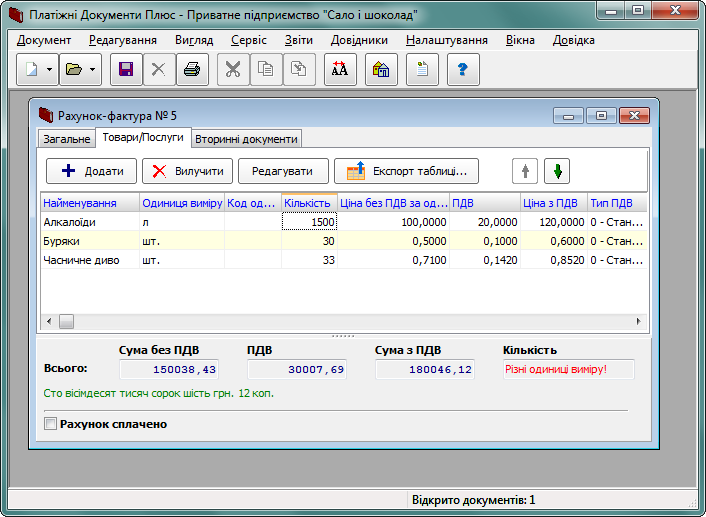Click the Copy toolbar icon
The image size is (706, 517).
pyautogui.click(x=266, y=69)
